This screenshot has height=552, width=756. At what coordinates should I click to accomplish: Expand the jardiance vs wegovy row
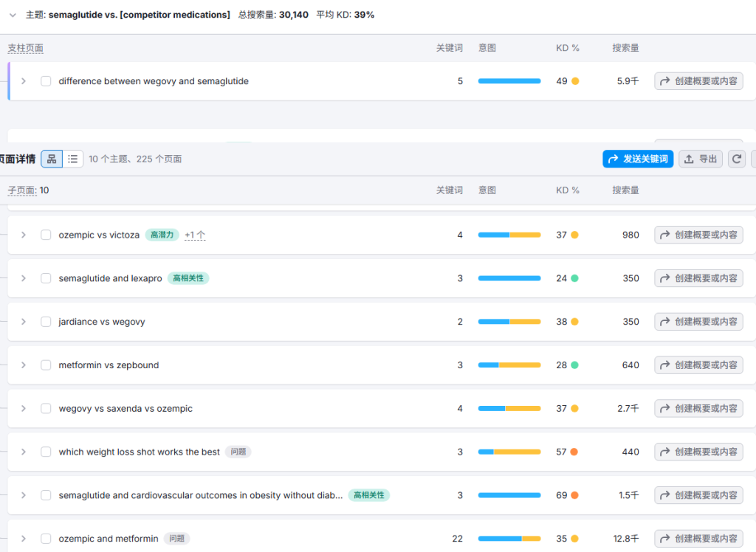(23, 322)
